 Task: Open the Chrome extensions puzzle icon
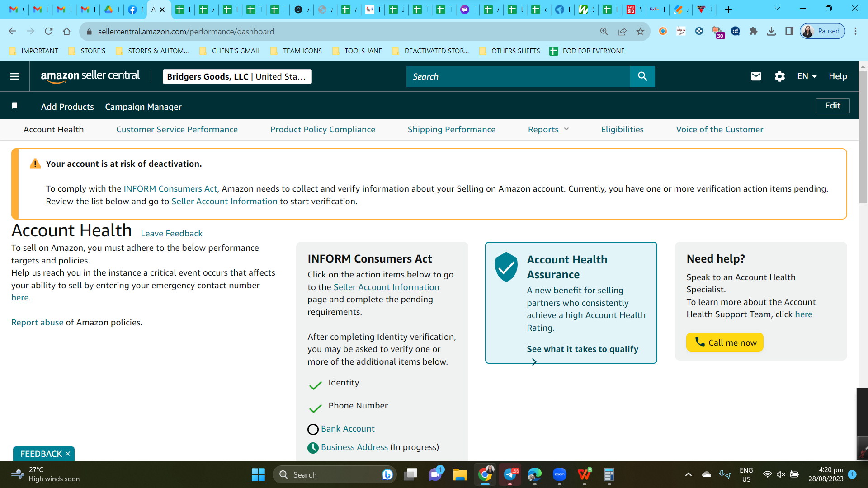(x=753, y=31)
